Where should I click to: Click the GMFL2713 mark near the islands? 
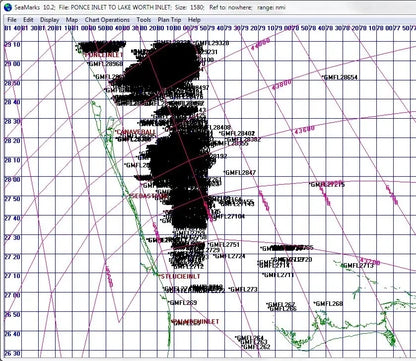coord(357,266)
